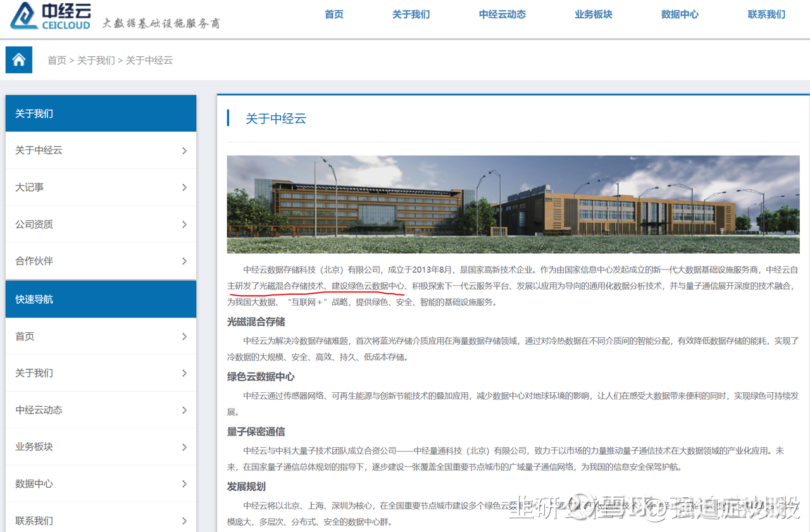Click the blue 关于我们 sidebar header
Viewport: 810px width, 532px height.
(x=101, y=113)
